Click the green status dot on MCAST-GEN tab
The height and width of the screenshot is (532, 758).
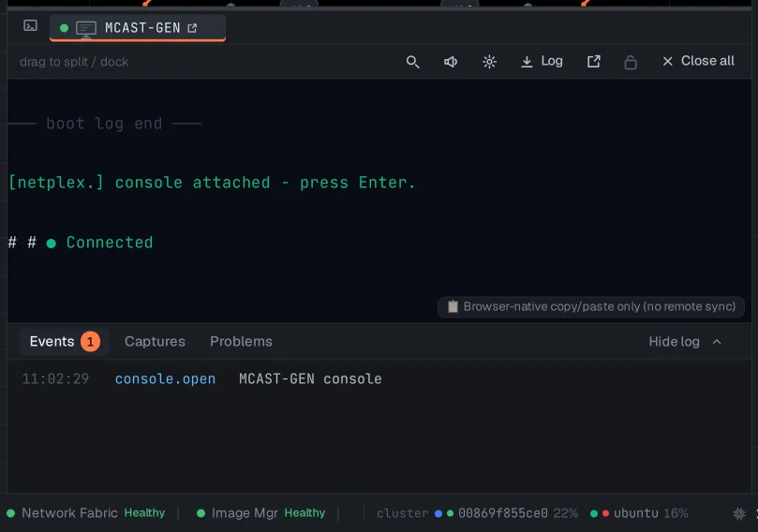(x=64, y=28)
